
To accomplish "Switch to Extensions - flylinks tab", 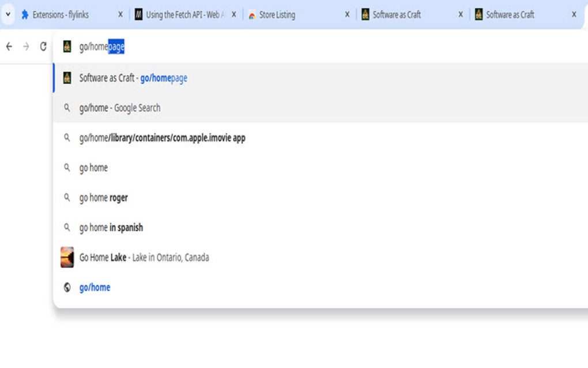I will coord(61,15).
